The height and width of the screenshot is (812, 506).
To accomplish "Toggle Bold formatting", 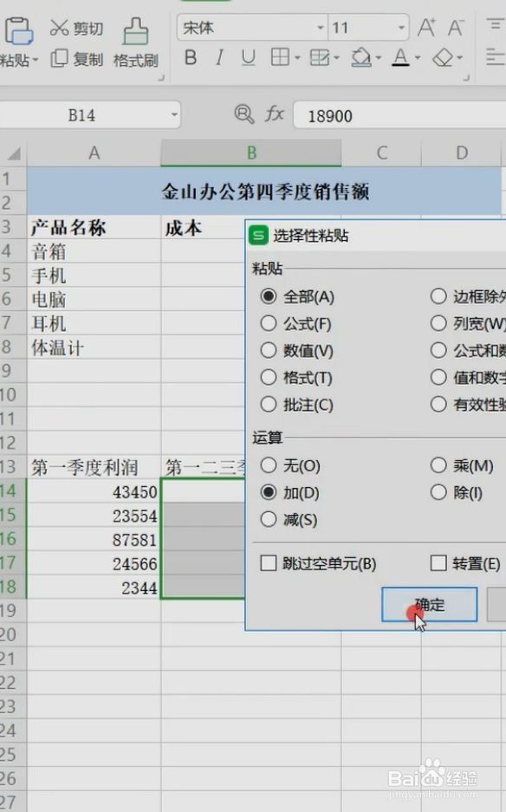I will [191, 57].
